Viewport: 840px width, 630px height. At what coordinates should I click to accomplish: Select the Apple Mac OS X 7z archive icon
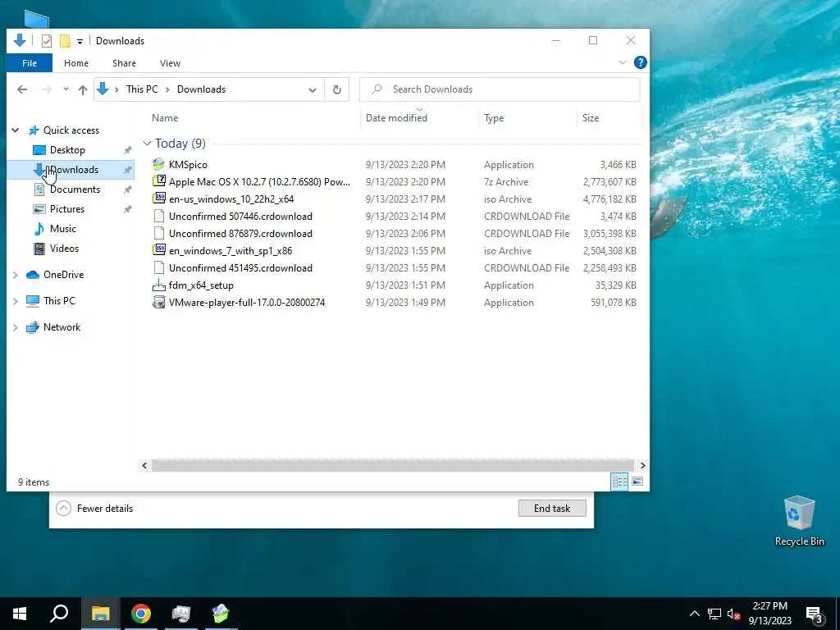point(158,181)
